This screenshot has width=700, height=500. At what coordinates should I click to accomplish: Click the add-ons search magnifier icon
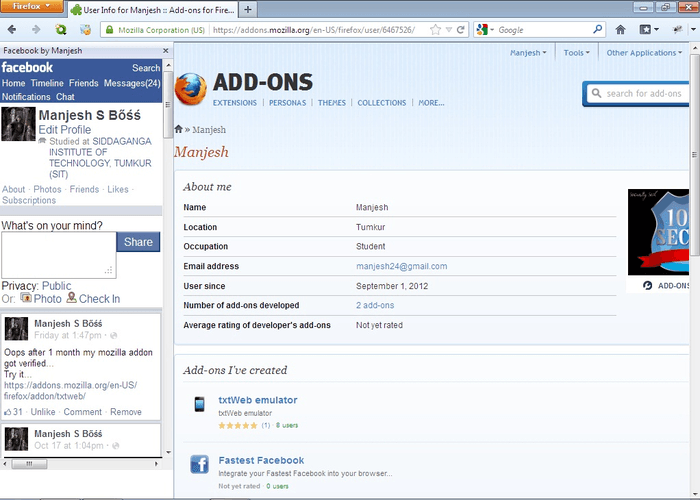pos(596,93)
